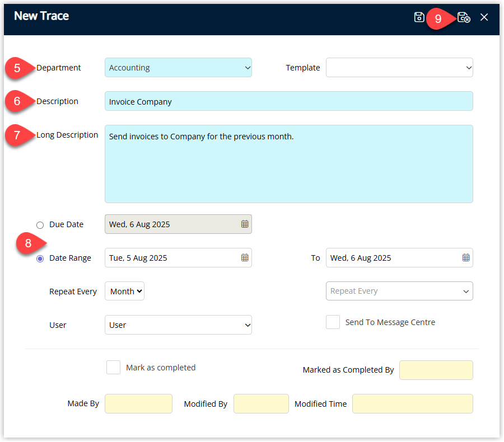Click the Marked as Completed By field
This screenshot has height=442, width=504.
click(436, 370)
